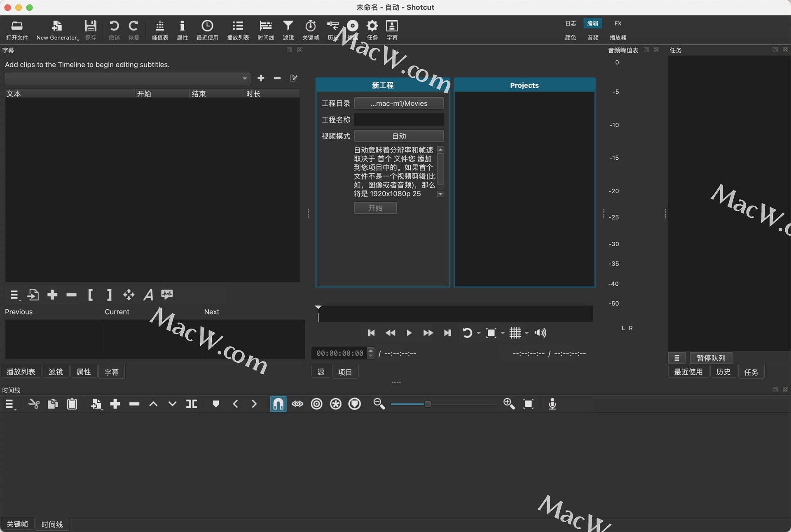791x532 pixels.
Task: Remove subtitle track with minus icon
Action: tap(277, 78)
